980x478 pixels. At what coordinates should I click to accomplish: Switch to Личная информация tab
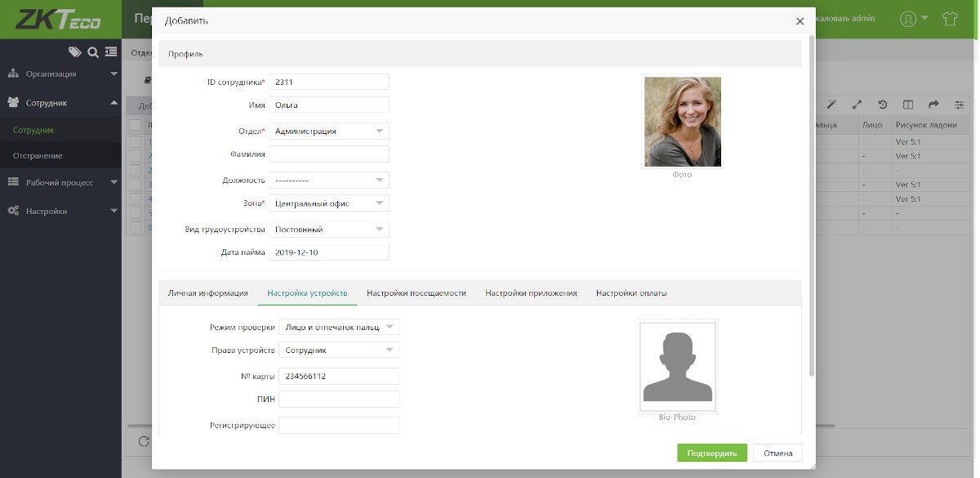pyautogui.click(x=208, y=293)
